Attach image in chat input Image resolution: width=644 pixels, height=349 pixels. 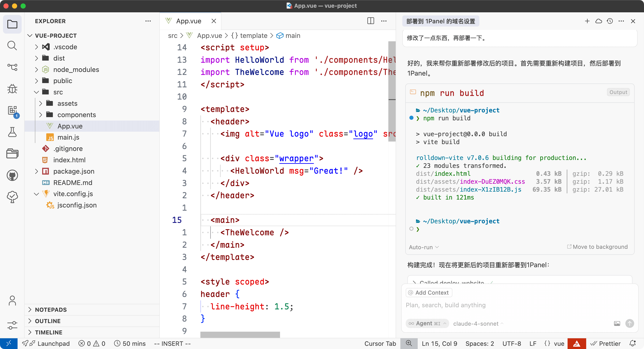pyautogui.click(x=617, y=324)
